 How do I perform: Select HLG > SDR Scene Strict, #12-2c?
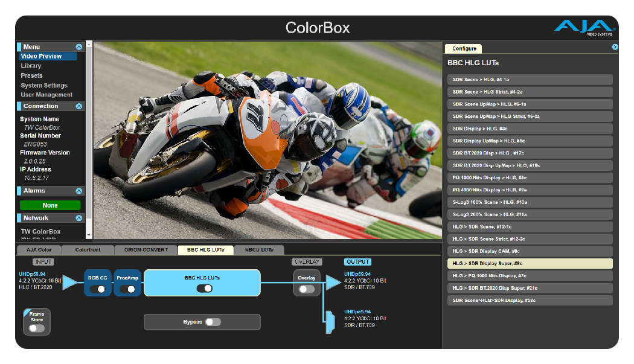coord(530,239)
